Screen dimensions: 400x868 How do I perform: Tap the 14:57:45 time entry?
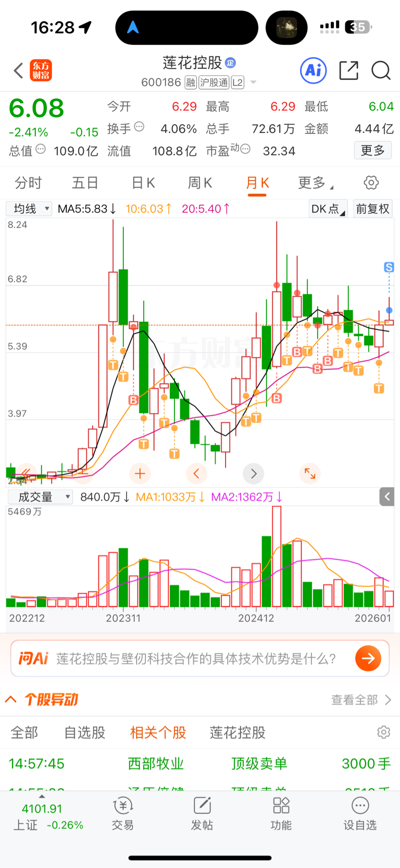(x=36, y=764)
